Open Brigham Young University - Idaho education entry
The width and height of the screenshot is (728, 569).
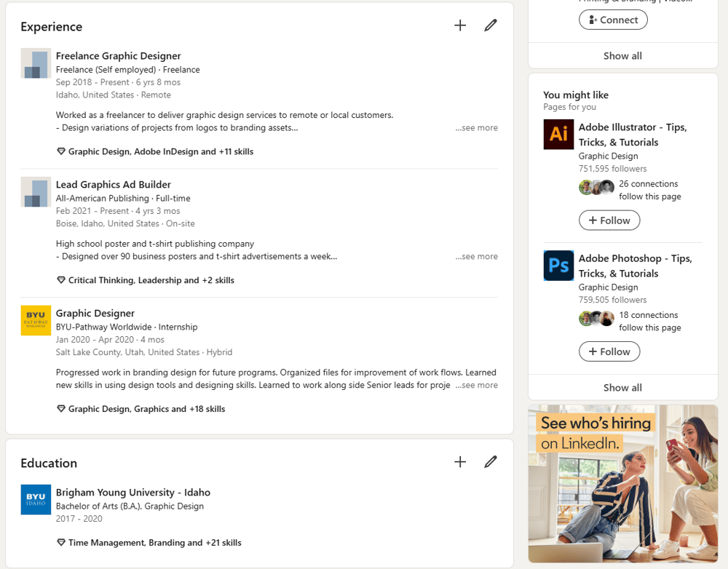click(132, 493)
